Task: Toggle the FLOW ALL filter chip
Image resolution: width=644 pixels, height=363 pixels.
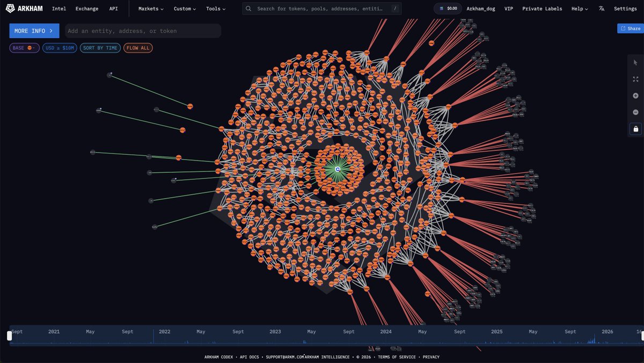Action: coord(138,47)
